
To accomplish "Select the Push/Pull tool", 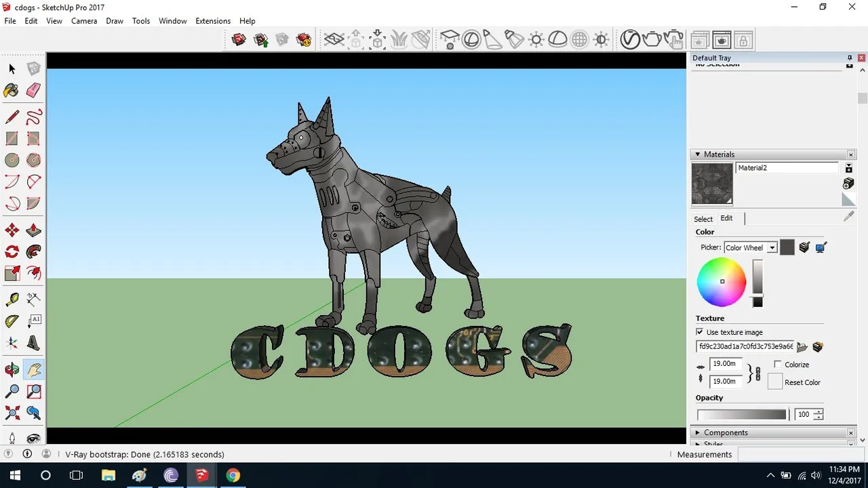I will click(x=33, y=230).
